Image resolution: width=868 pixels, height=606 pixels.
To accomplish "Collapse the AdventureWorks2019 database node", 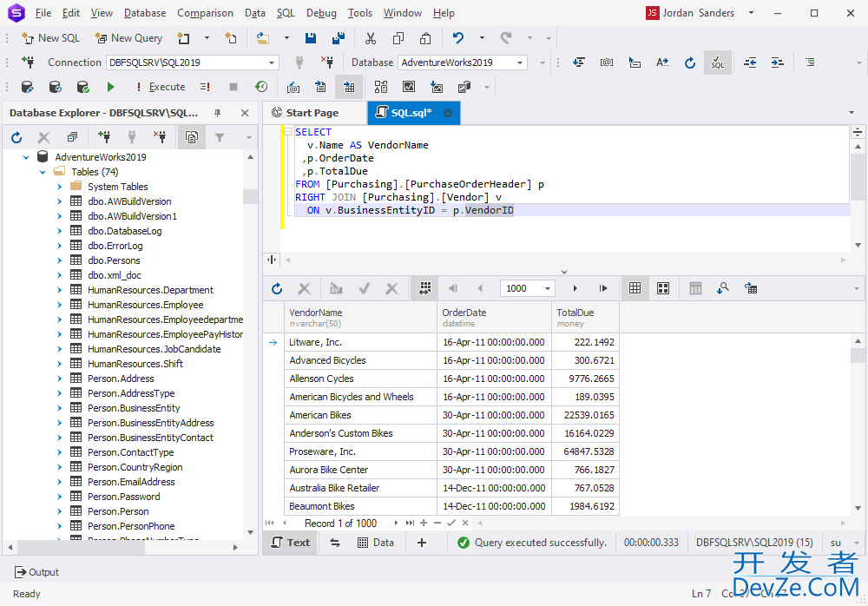I will click(26, 157).
